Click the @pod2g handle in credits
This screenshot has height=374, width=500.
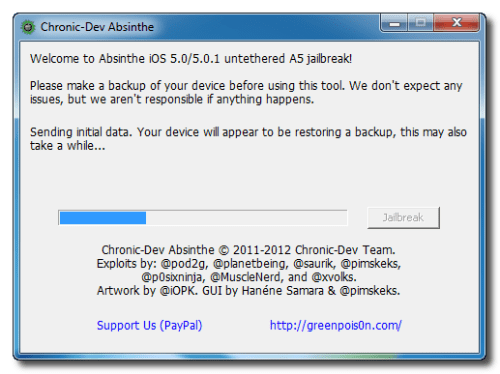pos(184,264)
